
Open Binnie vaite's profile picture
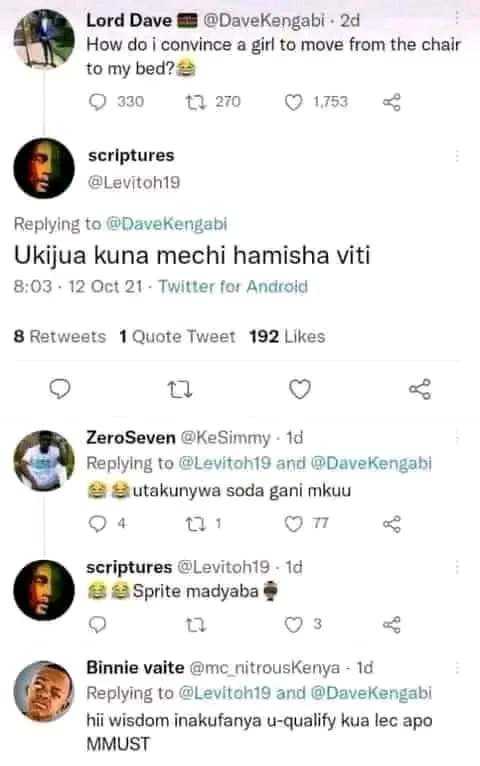[x=43, y=691]
